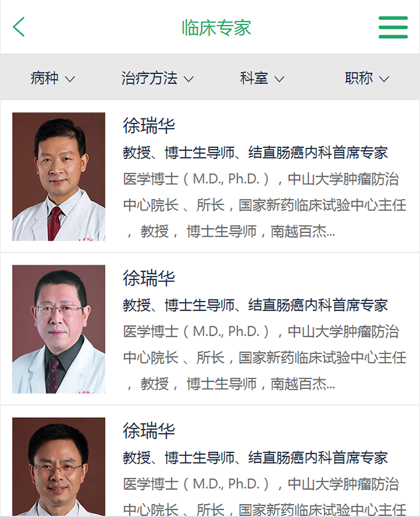Expand the 病种 filter dropdown
Viewport: 420px width, 517px height.
[52, 78]
